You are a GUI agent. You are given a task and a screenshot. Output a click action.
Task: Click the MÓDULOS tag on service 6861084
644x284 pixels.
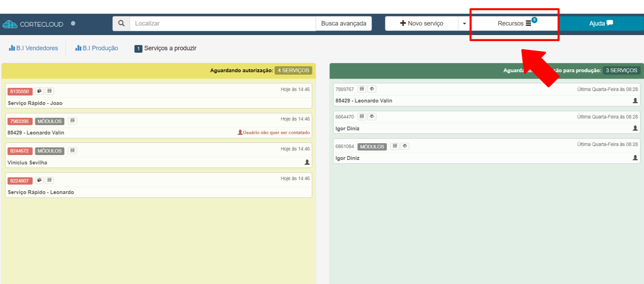click(372, 147)
